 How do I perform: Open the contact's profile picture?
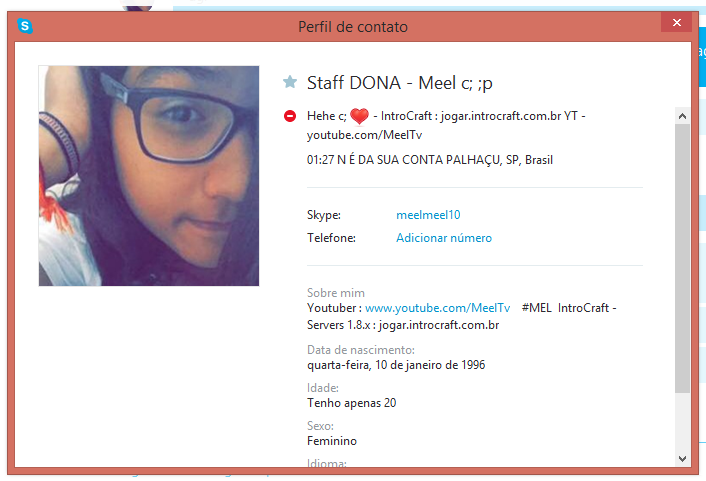click(x=149, y=176)
